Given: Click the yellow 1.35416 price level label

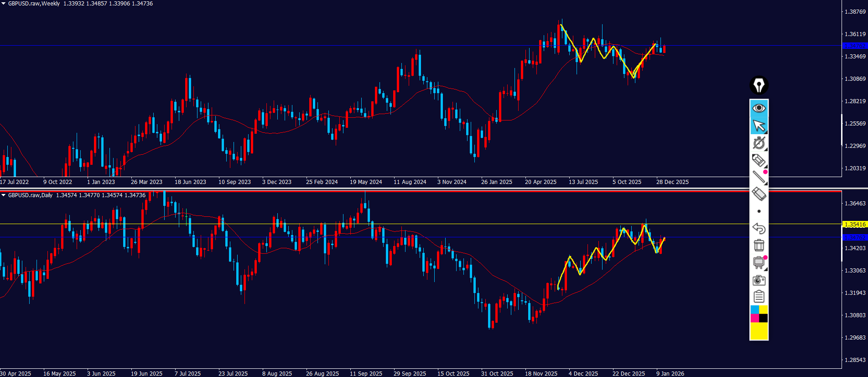Looking at the screenshot, I should click(854, 225).
